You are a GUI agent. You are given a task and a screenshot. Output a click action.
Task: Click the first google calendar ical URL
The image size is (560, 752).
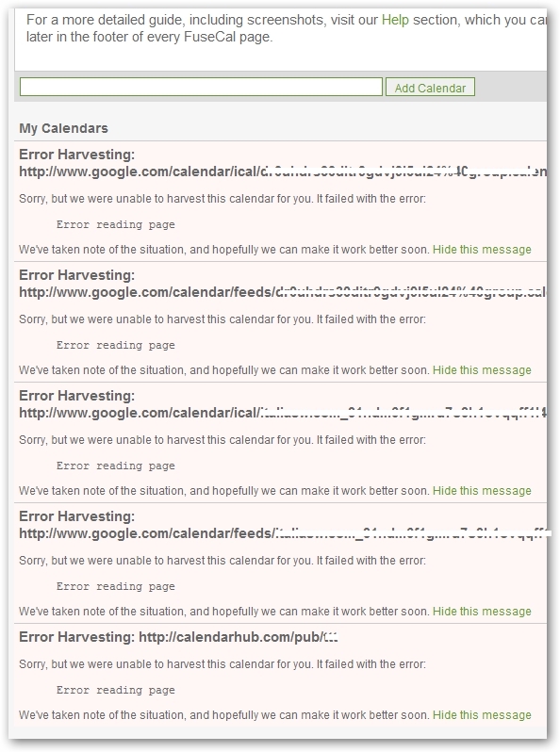(x=283, y=172)
